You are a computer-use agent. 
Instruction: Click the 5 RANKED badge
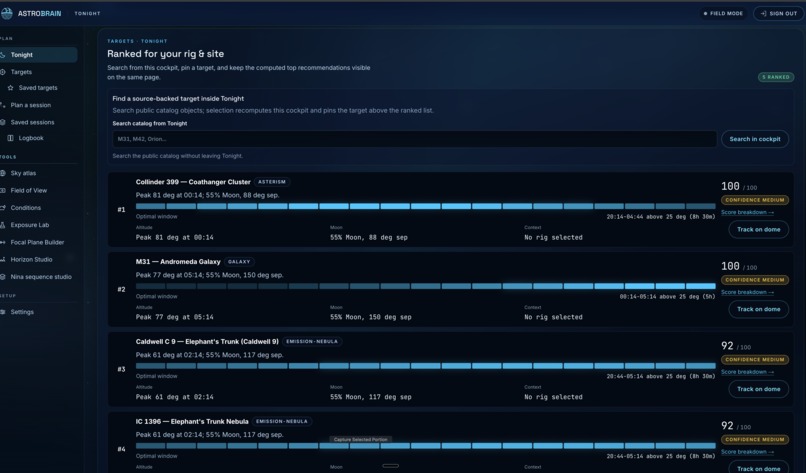click(776, 77)
